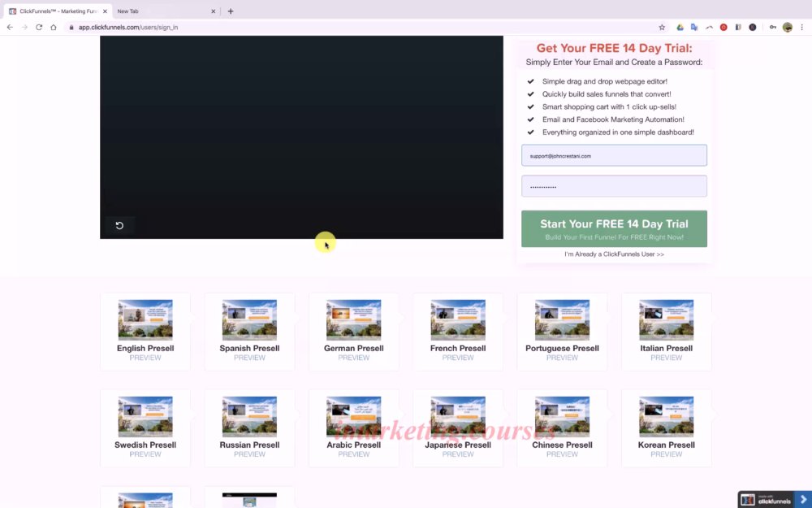
Task: Preview the Japanese Presell
Action: (x=458, y=454)
